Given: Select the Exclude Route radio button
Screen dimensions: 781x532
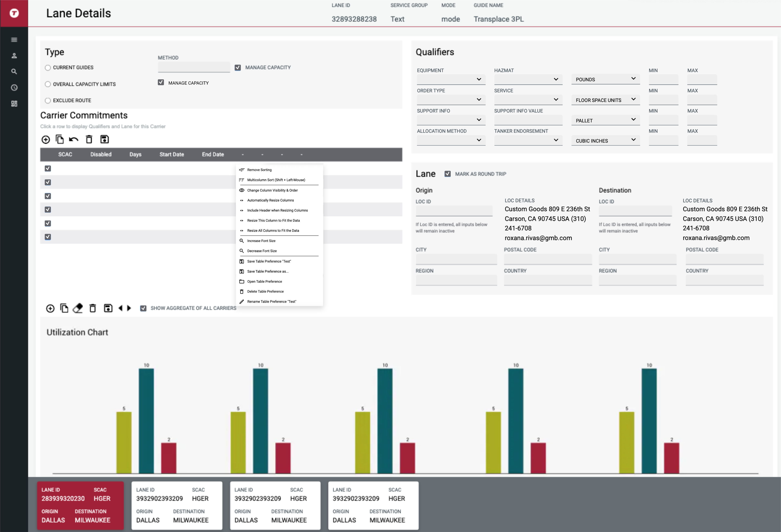Looking at the screenshot, I should tap(48, 100).
